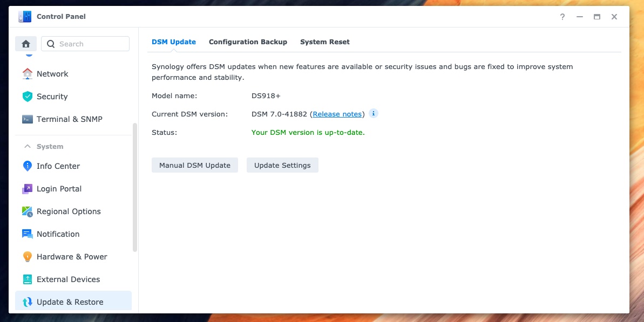Open the System Reset tab
This screenshot has width=644, height=322.
(x=325, y=42)
